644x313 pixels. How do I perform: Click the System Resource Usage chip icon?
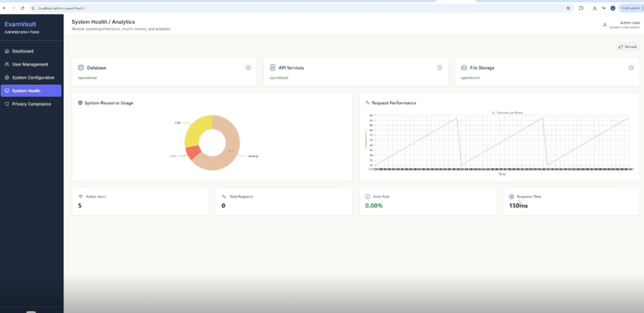pos(81,103)
